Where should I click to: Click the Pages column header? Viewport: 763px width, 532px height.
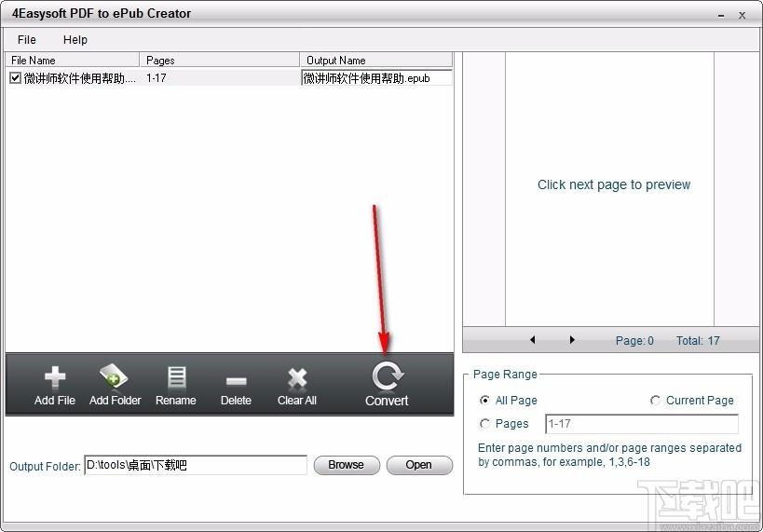[220, 61]
